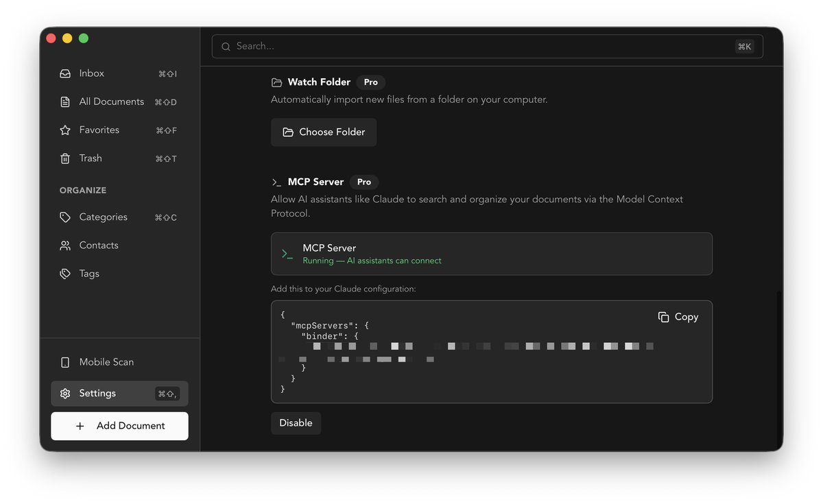Click the "binder" line in code block
Image resolution: width=823 pixels, height=504 pixels.
pos(330,337)
